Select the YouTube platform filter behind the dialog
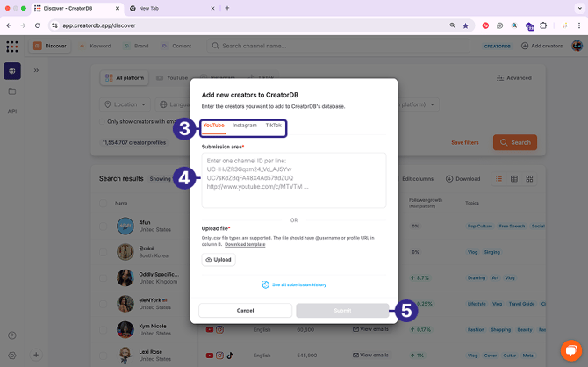 172,78
